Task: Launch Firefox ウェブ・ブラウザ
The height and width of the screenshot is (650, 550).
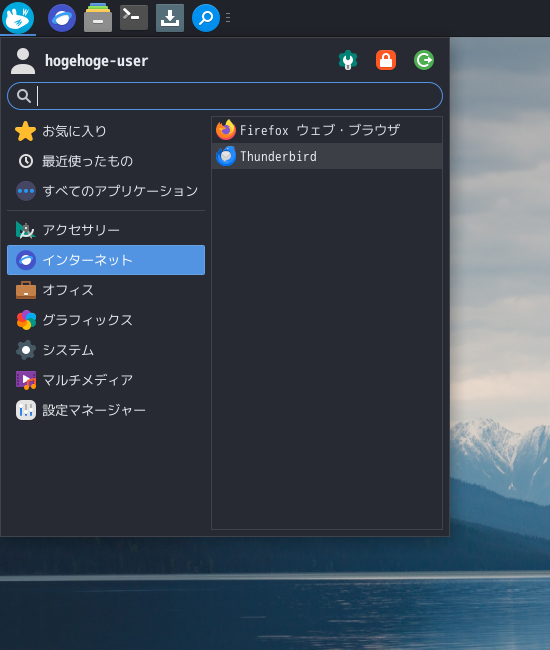Action: [x=327, y=130]
